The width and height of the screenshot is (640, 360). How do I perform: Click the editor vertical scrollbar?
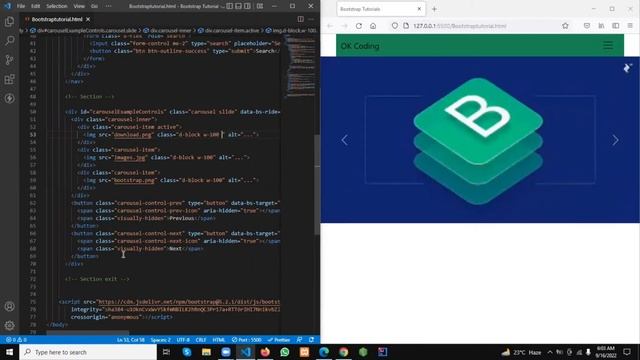click(317, 184)
